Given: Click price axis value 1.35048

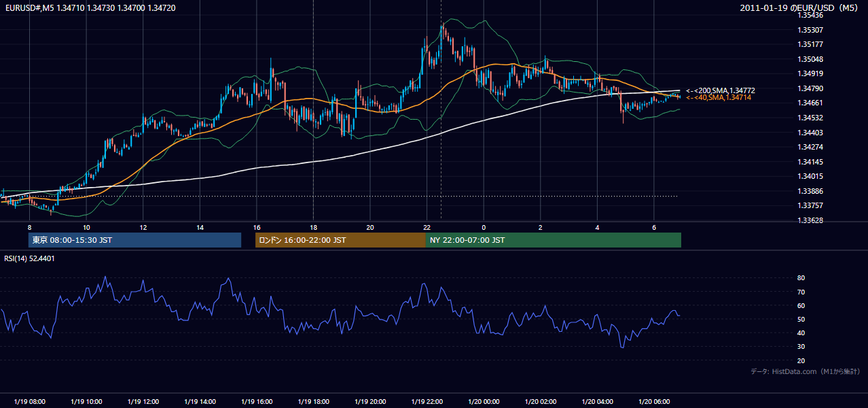Looking at the screenshot, I should click(x=810, y=59).
